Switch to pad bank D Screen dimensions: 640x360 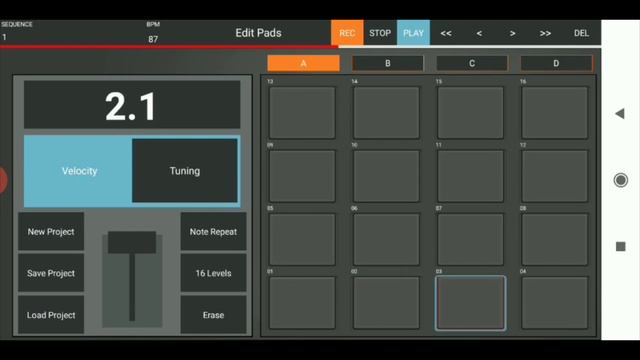pyautogui.click(x=556, y=63)
